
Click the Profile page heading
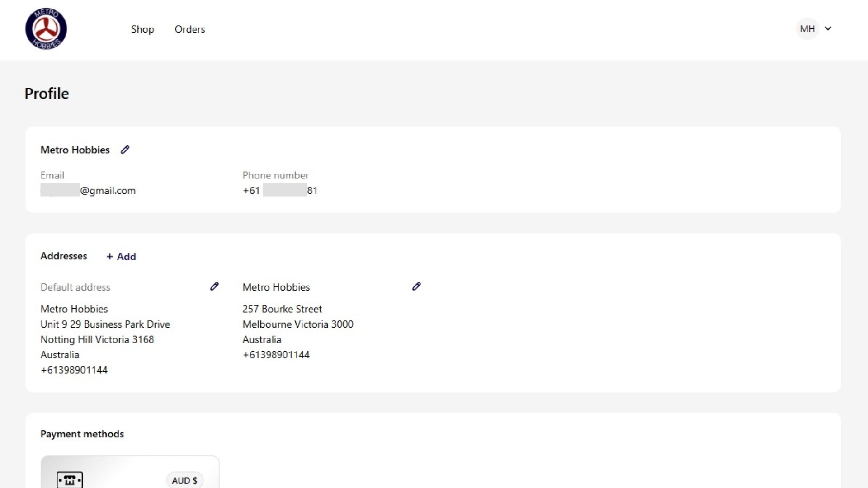(x=47, y=94)
